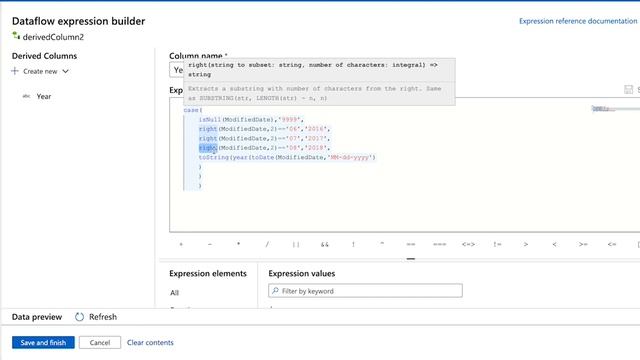Expand the Create new dropdown chevron

point(65,71)
